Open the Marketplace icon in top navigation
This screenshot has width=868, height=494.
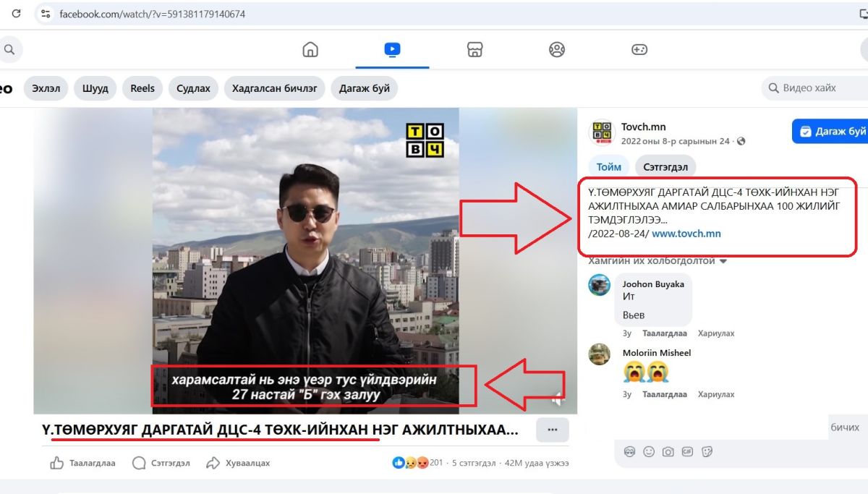click(x=475, y=49)
